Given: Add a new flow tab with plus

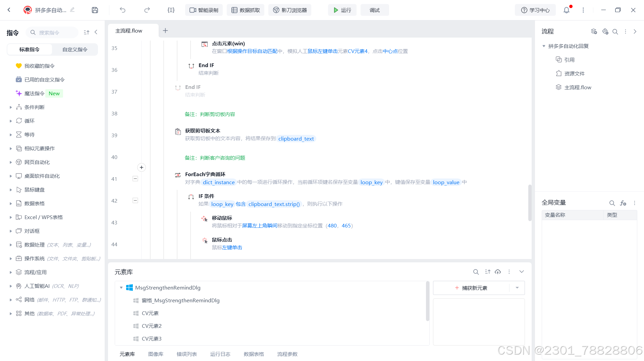Looking at the screenshot, I should pyautogui.click(x=165, y=31).
